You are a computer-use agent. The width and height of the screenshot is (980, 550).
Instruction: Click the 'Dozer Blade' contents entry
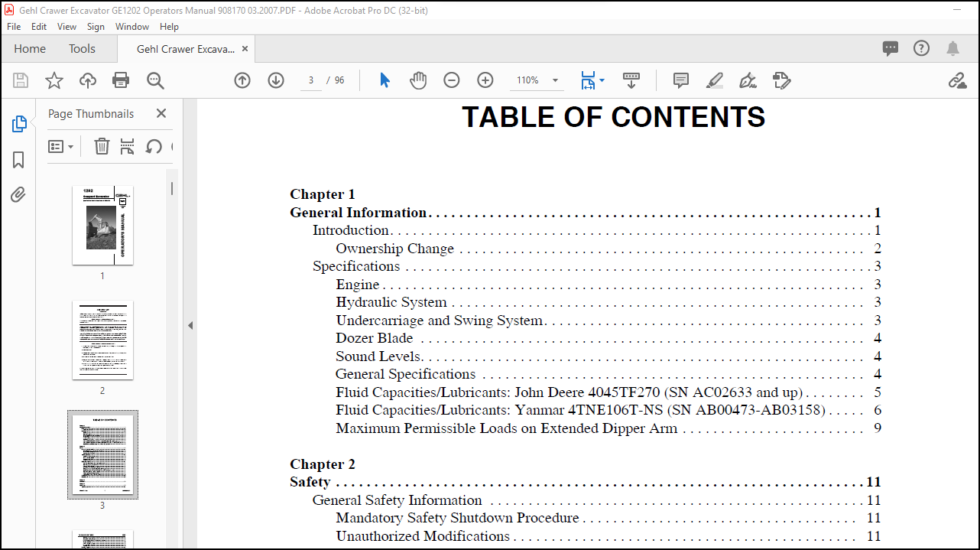375,338
